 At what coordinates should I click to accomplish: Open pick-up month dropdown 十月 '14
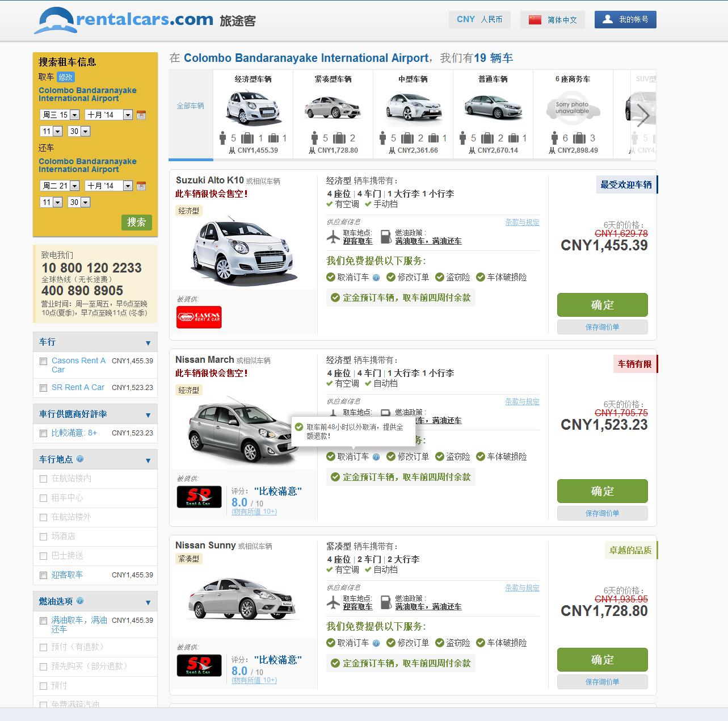pos(108,115)
